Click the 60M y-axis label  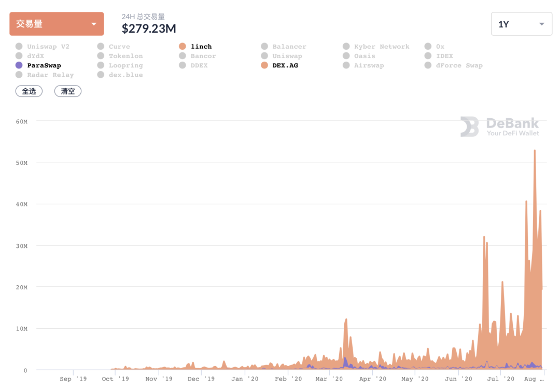[21, 122]
